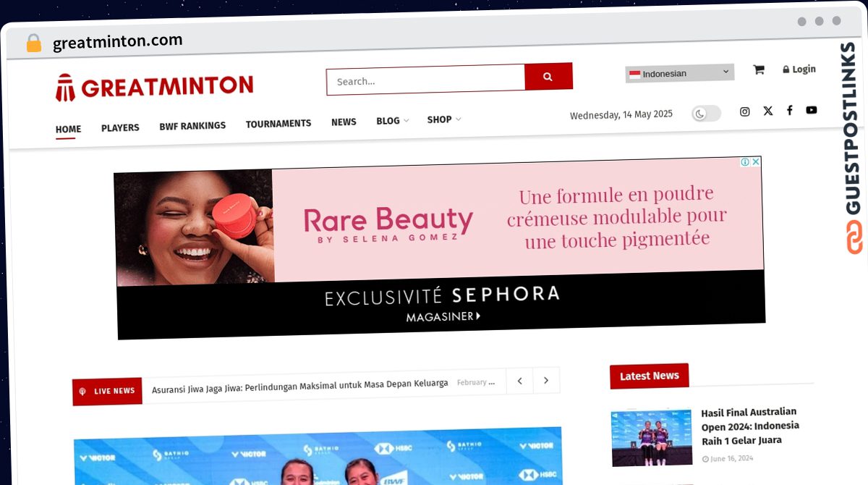Click the Live News label
Viewport: 868px width, 485px height.
pyautogui.click(x=107, y=391)
